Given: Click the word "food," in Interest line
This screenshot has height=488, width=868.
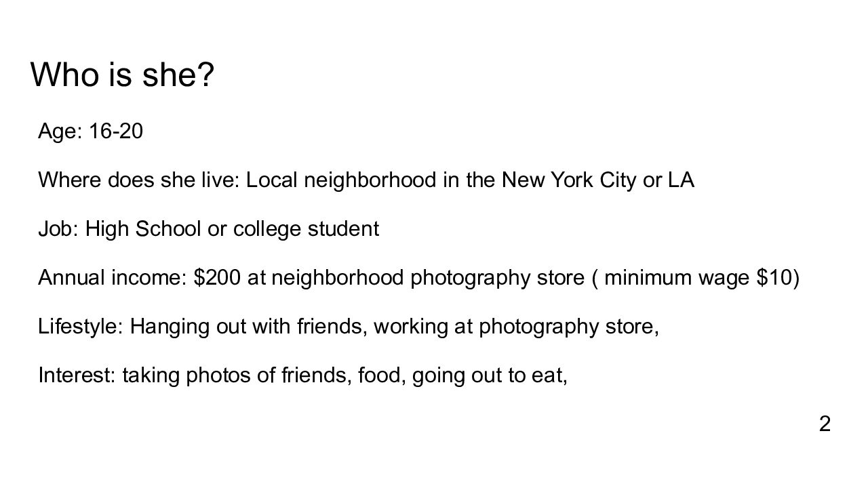Looking at the screenshot, I should point(377,376).
